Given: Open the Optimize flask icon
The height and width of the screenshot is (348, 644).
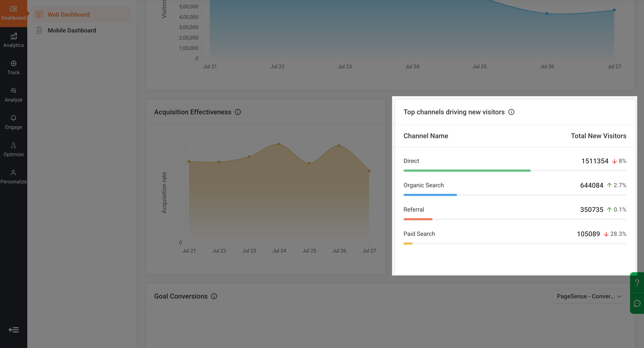Looking at the screenshot, I should 13,145.
